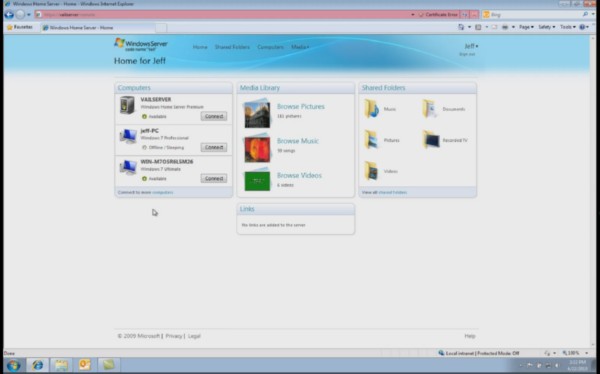Viewport: 600px width, 374px height.
Task: Open the Outlook taskbar icon
Action: (85, 365)
